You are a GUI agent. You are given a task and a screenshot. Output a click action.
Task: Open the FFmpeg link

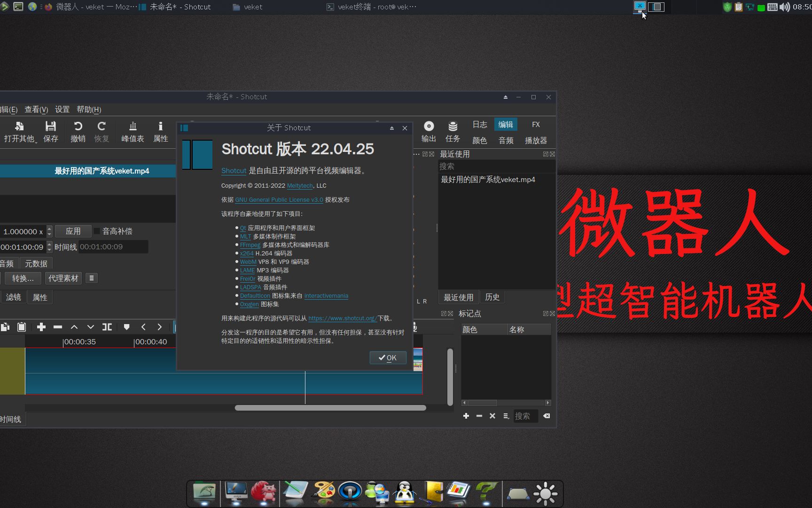coord(250,245)
